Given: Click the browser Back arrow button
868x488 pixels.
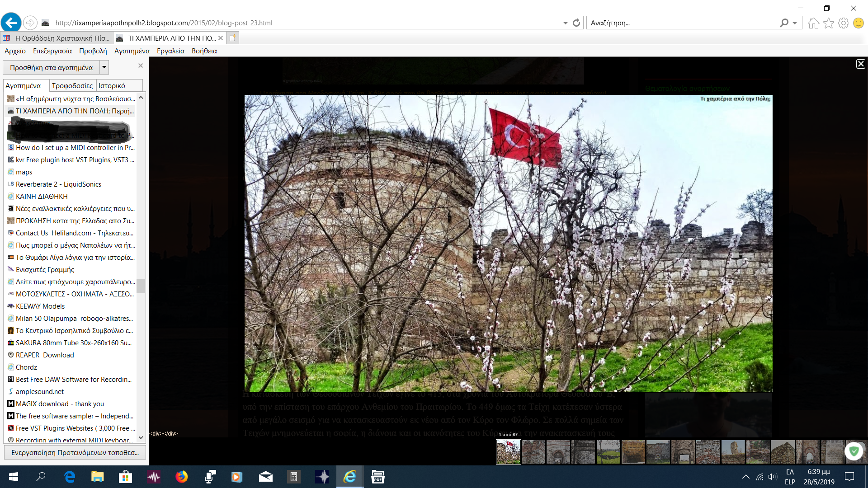Looking at the screenshot, I should (11, 23).
